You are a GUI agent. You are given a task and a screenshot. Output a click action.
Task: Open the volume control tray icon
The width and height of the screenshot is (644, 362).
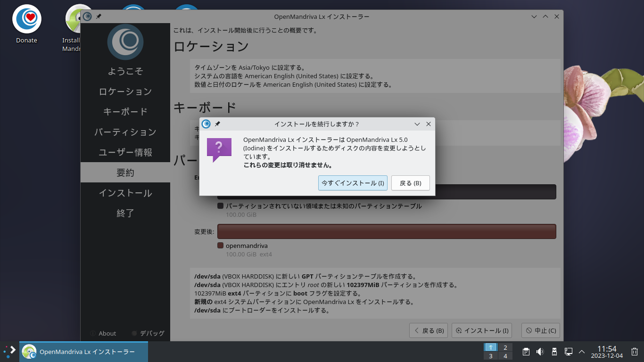(x=540, y=352)
